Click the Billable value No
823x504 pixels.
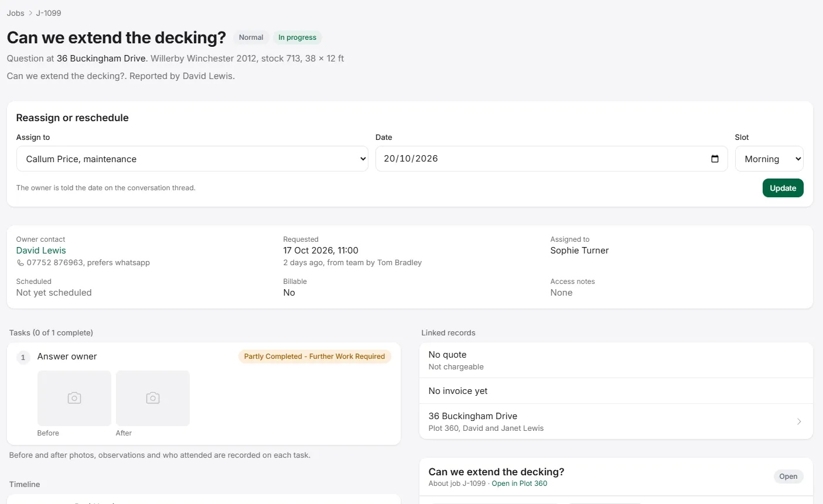coord(289,293)
